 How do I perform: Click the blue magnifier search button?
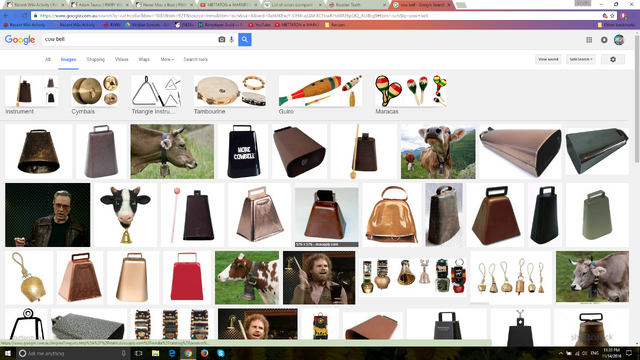tap(244, 40)
